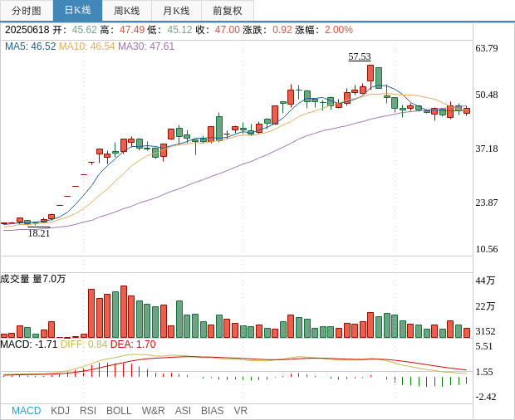Click the DEA value in MACD legend
Screen dimensions: 515x420
click(133, 344)
